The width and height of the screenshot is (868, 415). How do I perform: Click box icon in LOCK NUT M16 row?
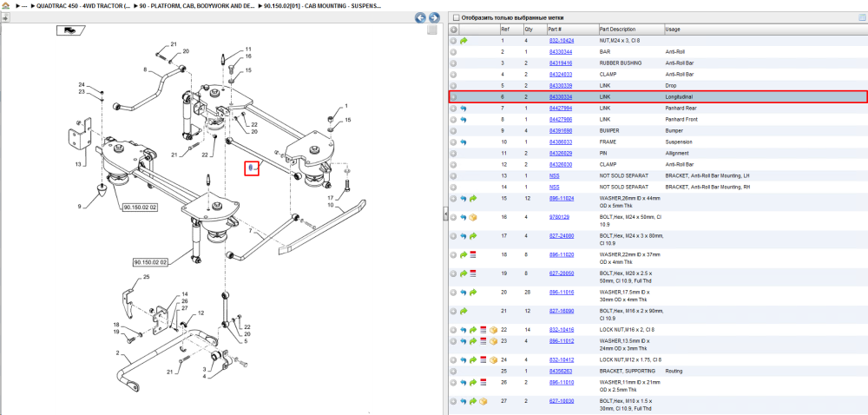pos(492,330)
